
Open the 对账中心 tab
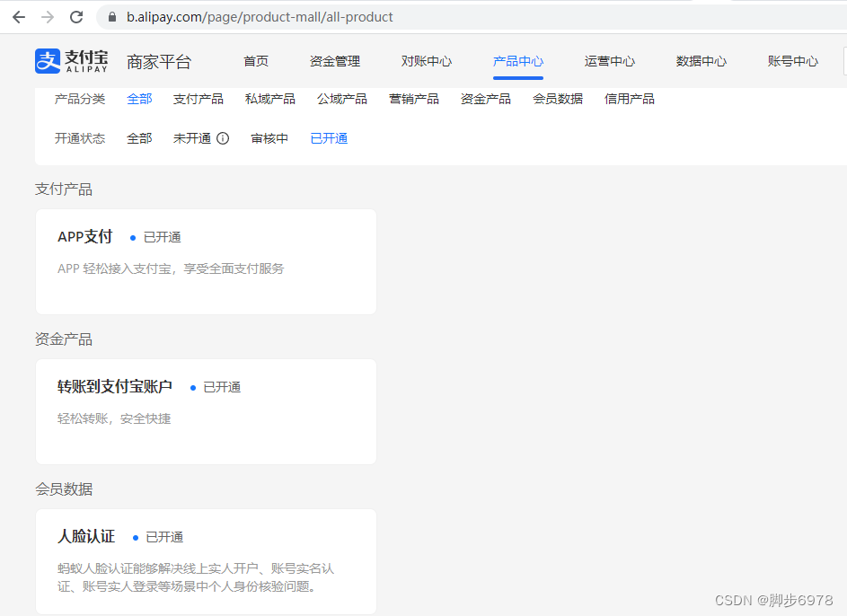tap(427, 62)
